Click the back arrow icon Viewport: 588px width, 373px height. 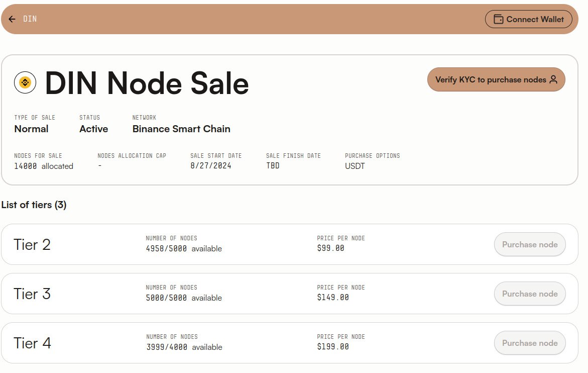coord(12,19)
